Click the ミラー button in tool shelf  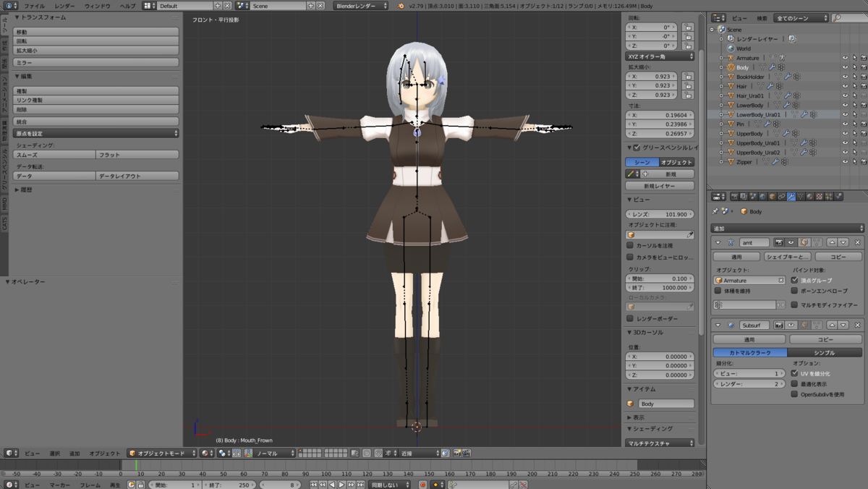click(x=96, y=63)
